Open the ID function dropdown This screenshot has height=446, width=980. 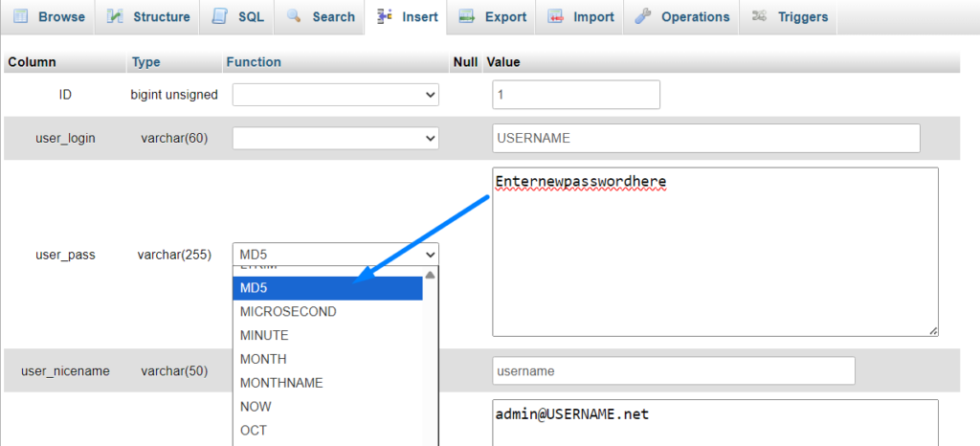tap(336, 95)
